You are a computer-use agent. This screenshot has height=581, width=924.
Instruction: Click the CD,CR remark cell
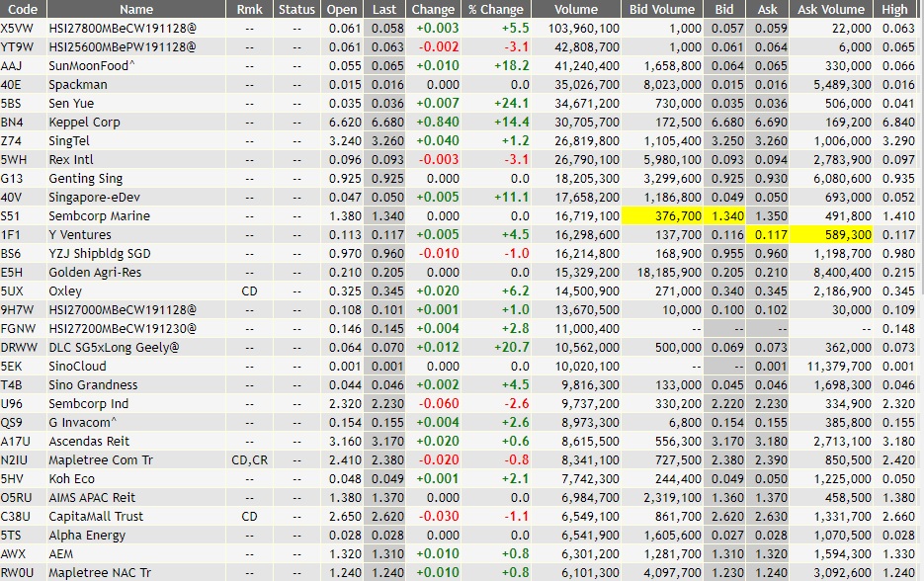pos(249,460)
